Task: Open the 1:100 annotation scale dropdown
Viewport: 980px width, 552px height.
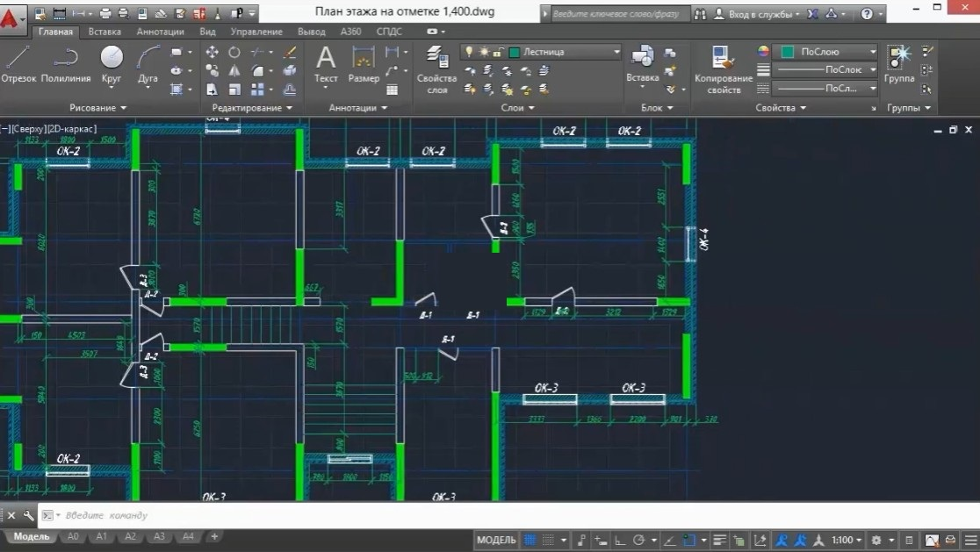Action: 847,540
